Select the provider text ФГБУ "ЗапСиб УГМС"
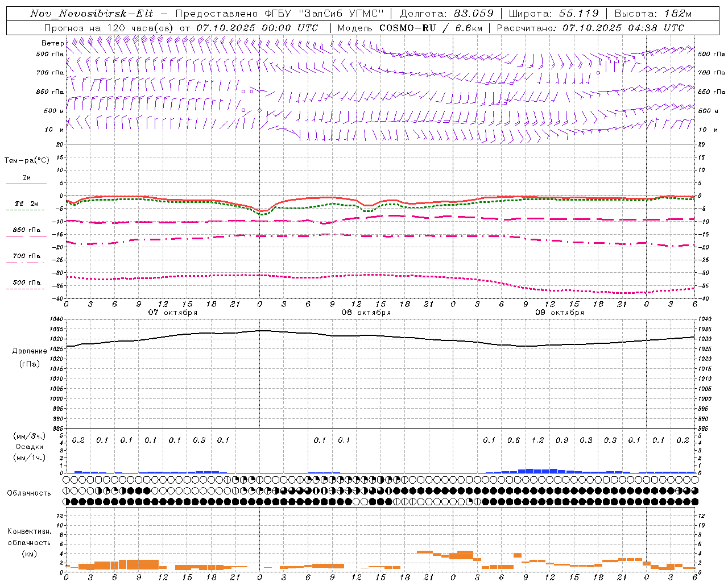This screenshot has height=582, width=728. (x=325, y=14)
